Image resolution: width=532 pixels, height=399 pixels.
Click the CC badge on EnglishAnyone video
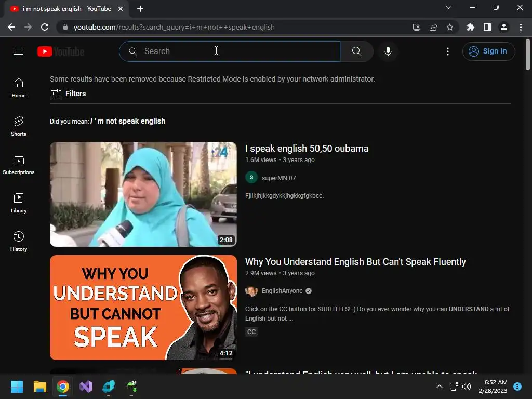[x=251, y=332]
